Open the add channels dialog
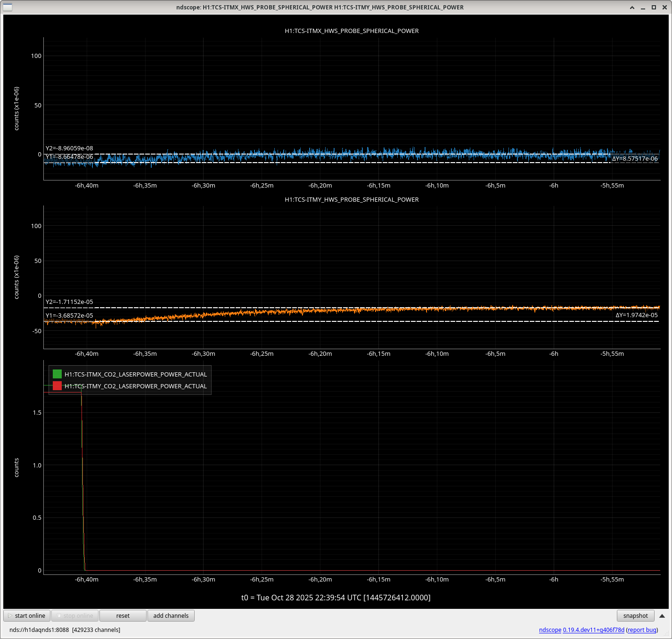Screen dimensions: 672x639 pos(171,615)
